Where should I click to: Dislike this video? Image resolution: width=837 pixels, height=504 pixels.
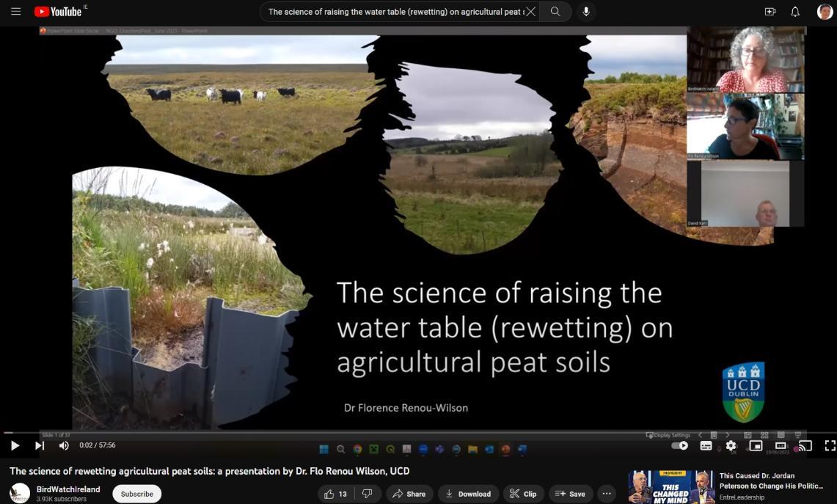tap(368, 494)
